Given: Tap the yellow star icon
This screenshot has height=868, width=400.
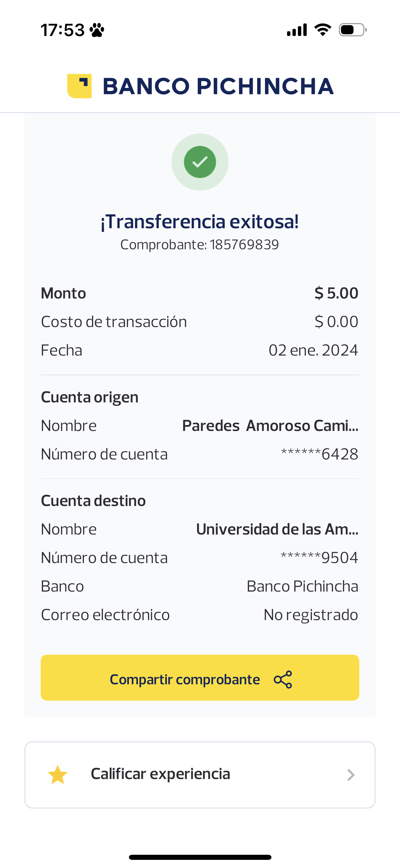Looking at the screenshot, I should (x=58, y=775).
